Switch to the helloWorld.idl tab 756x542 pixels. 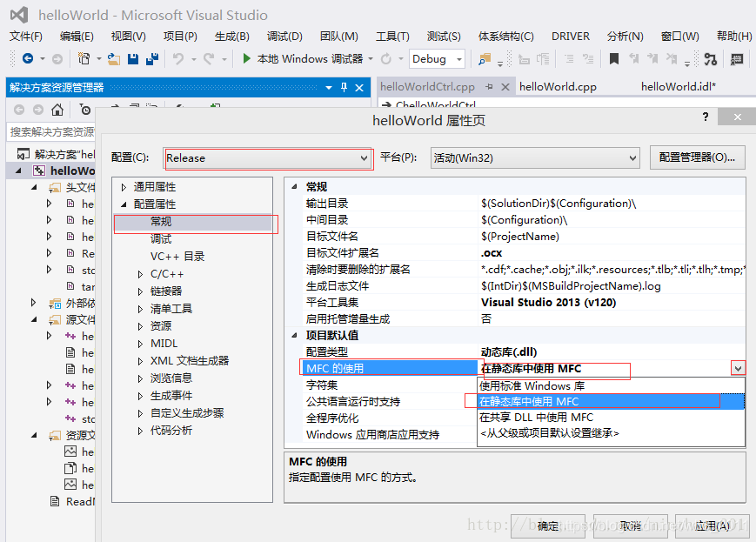pyautogui.click(x=679, y=87)
